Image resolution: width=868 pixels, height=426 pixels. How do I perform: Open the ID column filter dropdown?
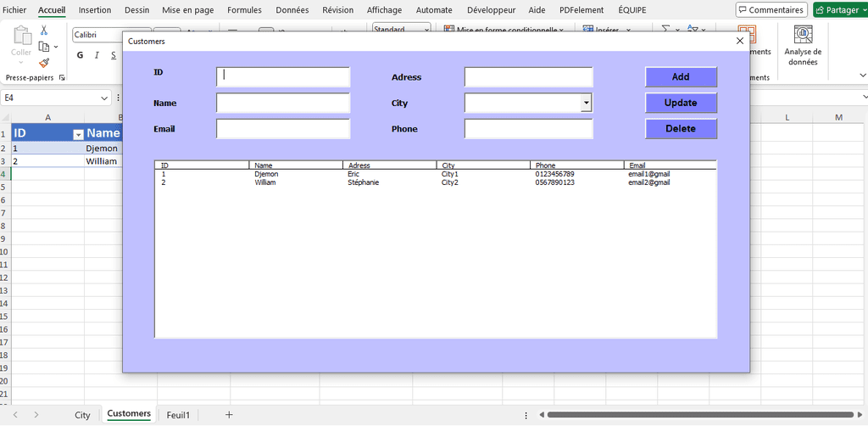(x=78, y=135)
